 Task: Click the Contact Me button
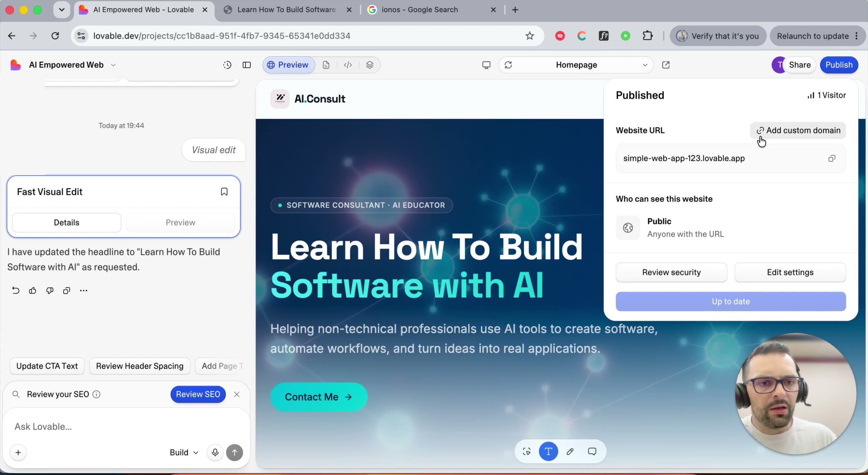coord(318,397)
